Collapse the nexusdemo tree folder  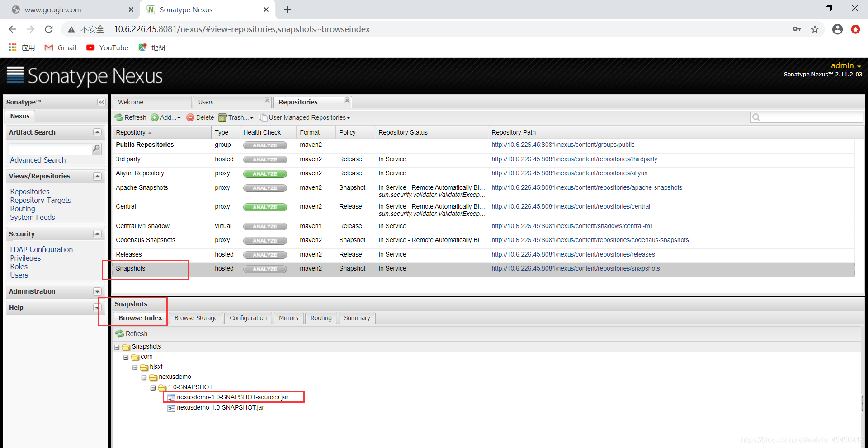(144, 378)
